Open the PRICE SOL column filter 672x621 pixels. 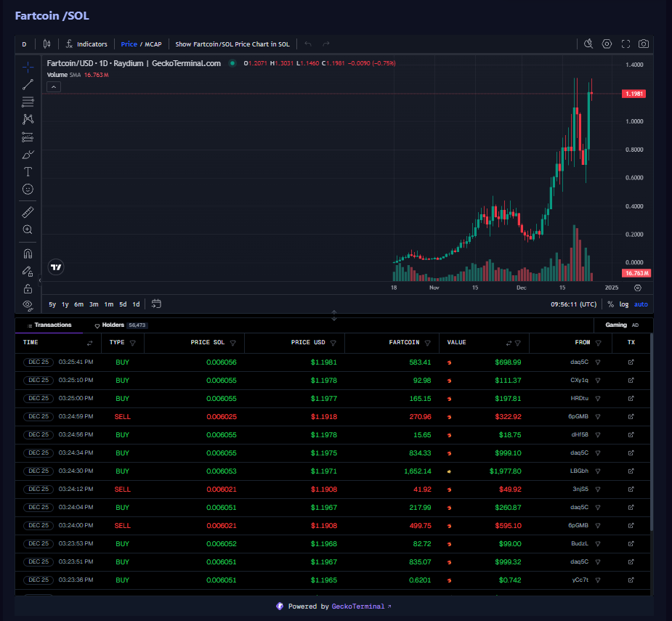pos(233,344)
